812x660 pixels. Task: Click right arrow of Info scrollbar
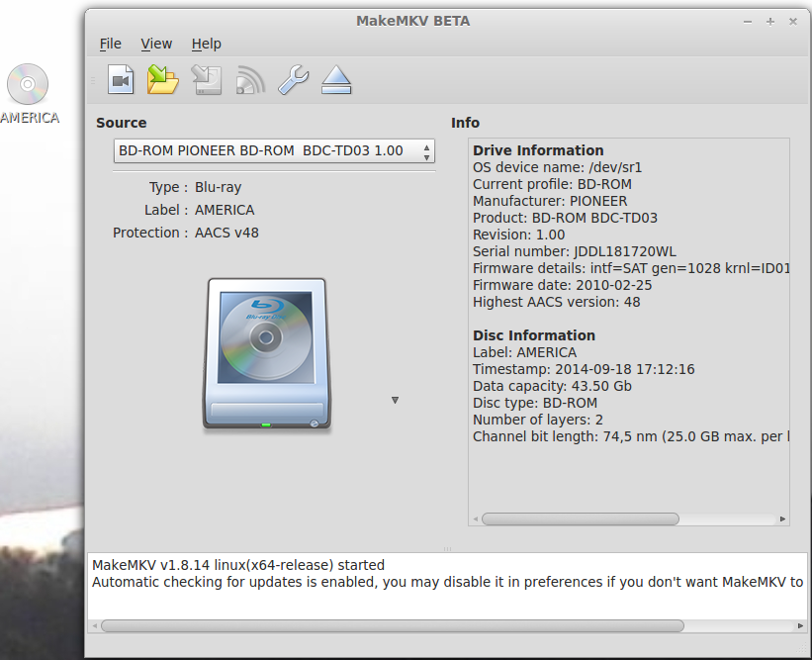tap(782, 519)
